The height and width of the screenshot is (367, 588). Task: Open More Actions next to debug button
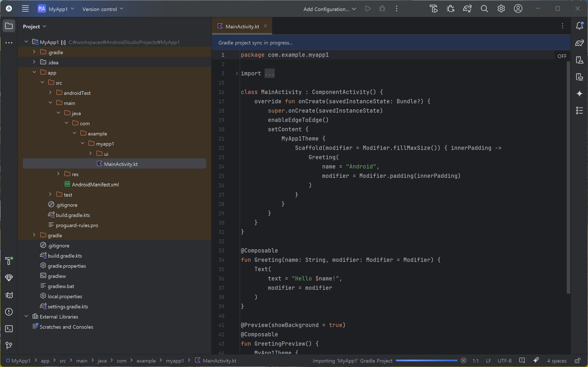coord(397,9)
